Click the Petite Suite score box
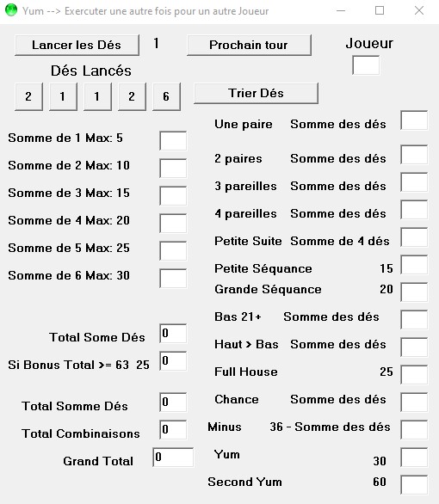439x504 pixels. coord(414,237)
